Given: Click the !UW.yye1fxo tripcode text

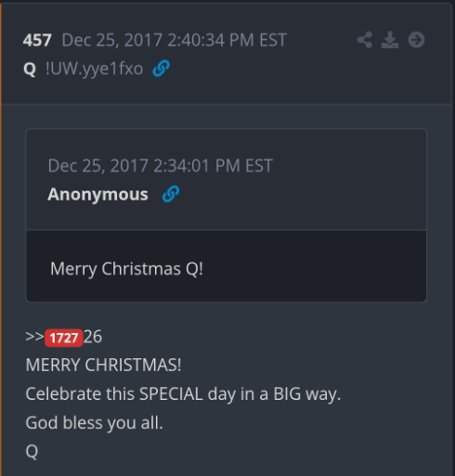Looking at the screenshot, I should click(x=94, y=69).
